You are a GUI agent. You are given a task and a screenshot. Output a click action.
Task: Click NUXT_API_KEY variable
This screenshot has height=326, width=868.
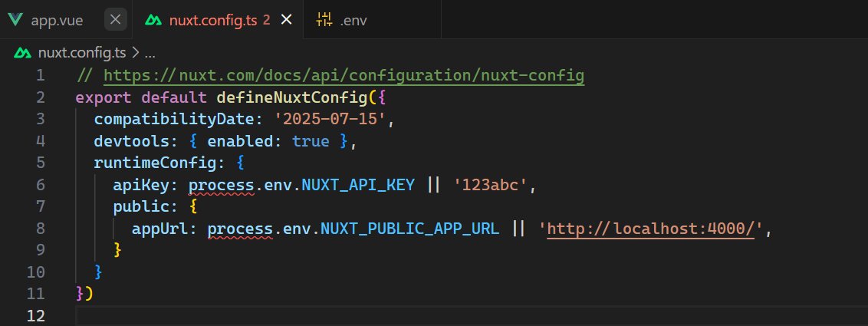coord(358,185)
